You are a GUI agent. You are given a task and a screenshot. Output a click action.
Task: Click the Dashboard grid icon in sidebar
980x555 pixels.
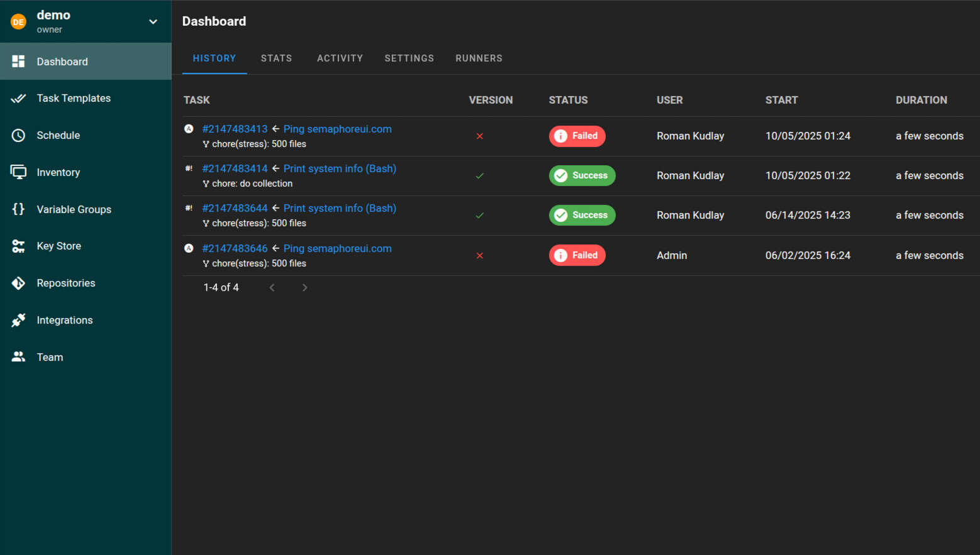(18, 62)
